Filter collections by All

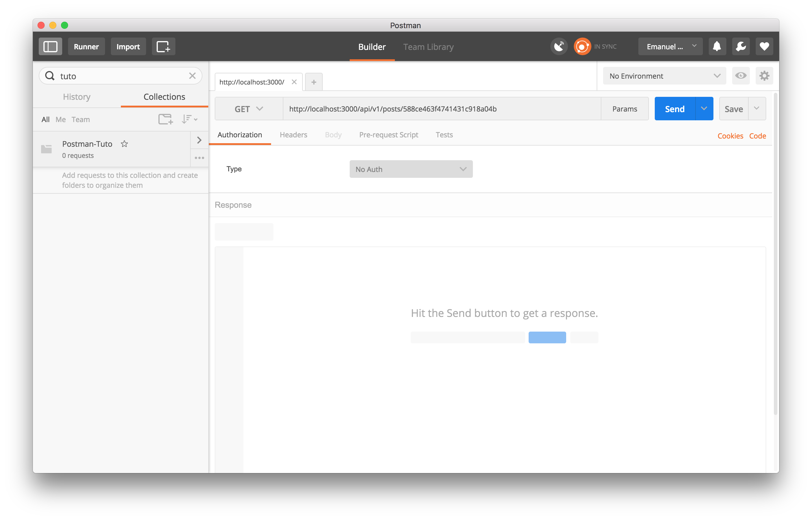pyautogui.click(x=45, y=119)
